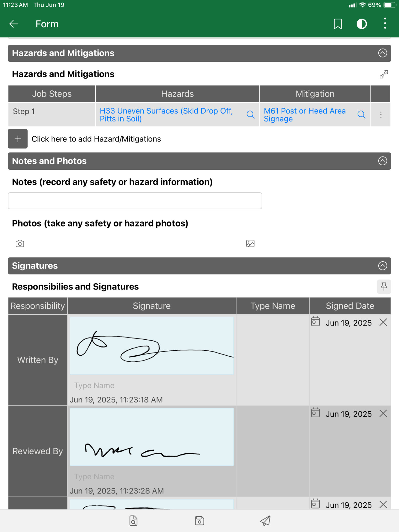Search mitigation options for Step 1
This screenshot has height=532, width=399.
(361, 114)
